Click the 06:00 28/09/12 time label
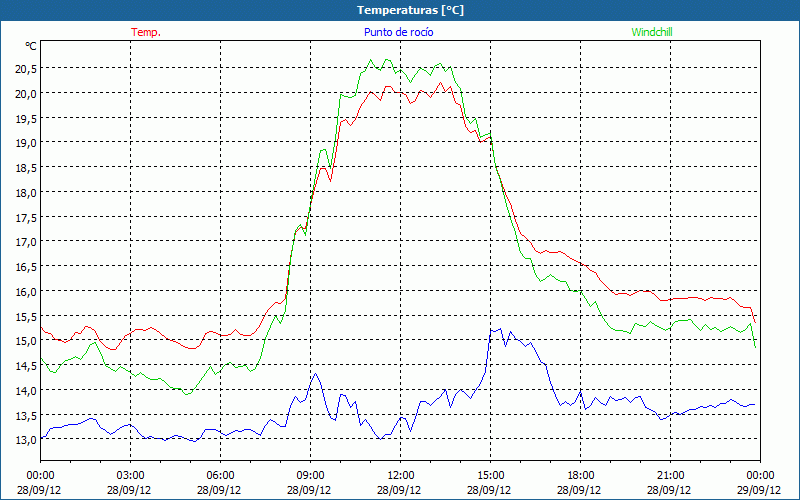Screen dimensions: 800x500 219,483
